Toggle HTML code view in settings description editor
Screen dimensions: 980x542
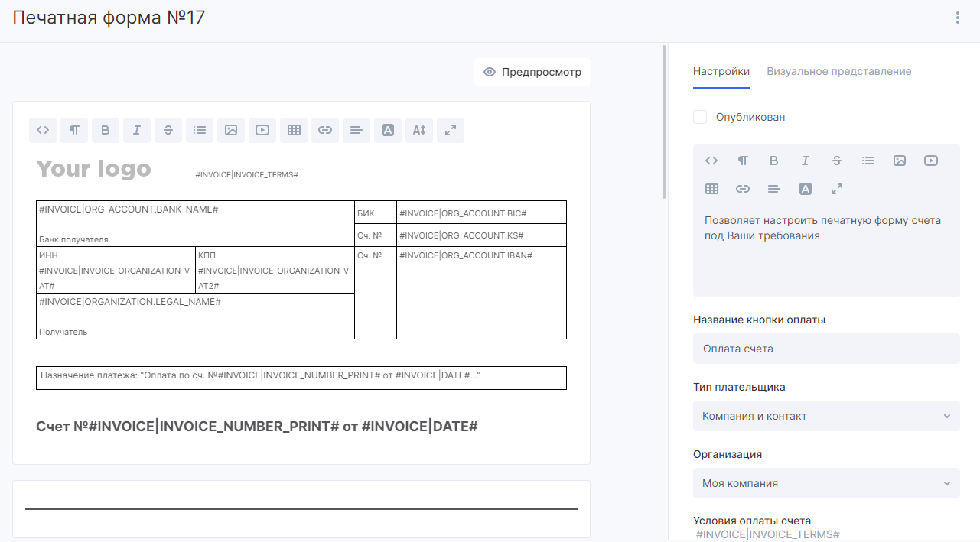pos(711,161)
